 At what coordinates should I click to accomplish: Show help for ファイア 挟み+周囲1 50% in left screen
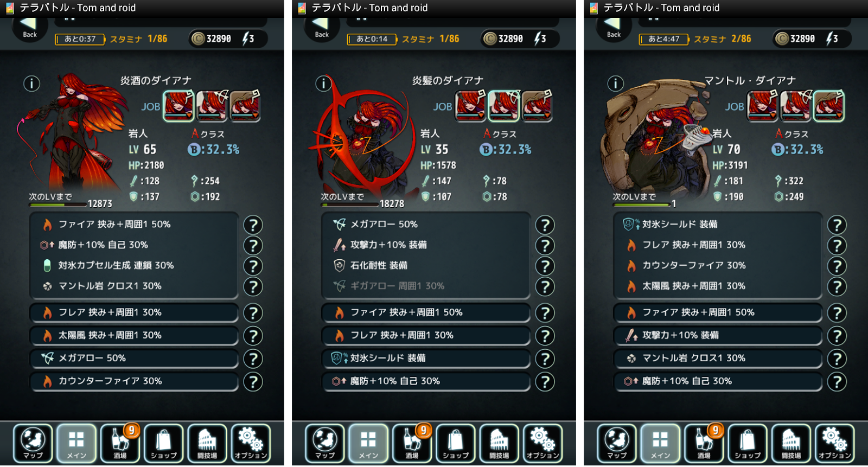253,225
